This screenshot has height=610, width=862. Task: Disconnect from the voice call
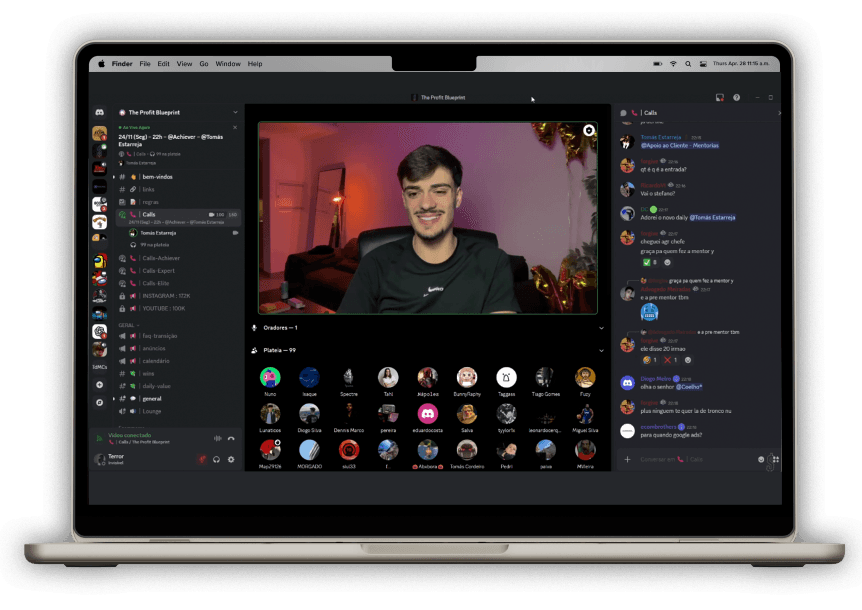[x=231, y=438]
